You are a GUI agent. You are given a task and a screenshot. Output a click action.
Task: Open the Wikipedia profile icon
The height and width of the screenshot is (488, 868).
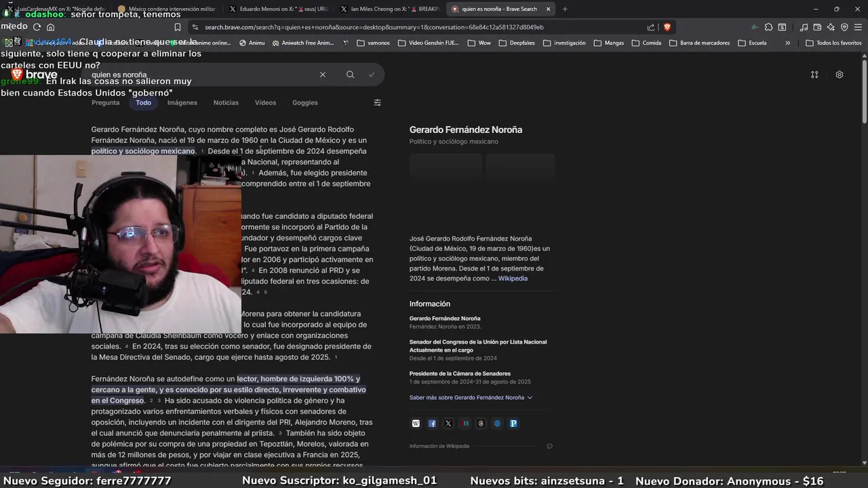[416, 424]
